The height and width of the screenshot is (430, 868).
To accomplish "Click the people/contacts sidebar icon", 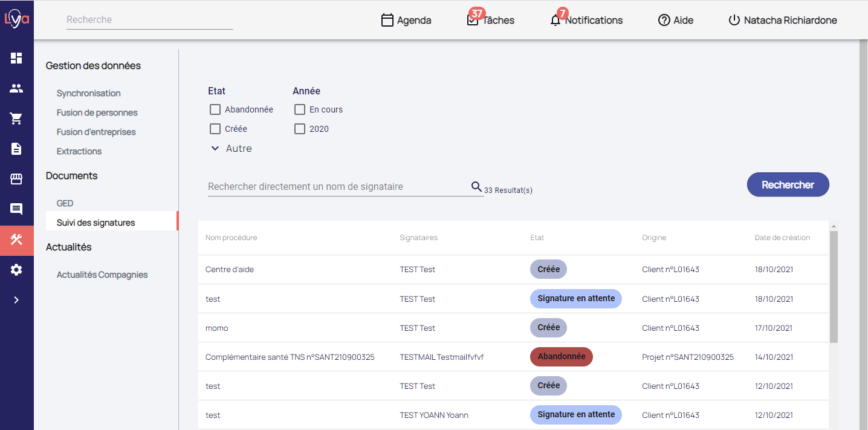I will 16,88.
